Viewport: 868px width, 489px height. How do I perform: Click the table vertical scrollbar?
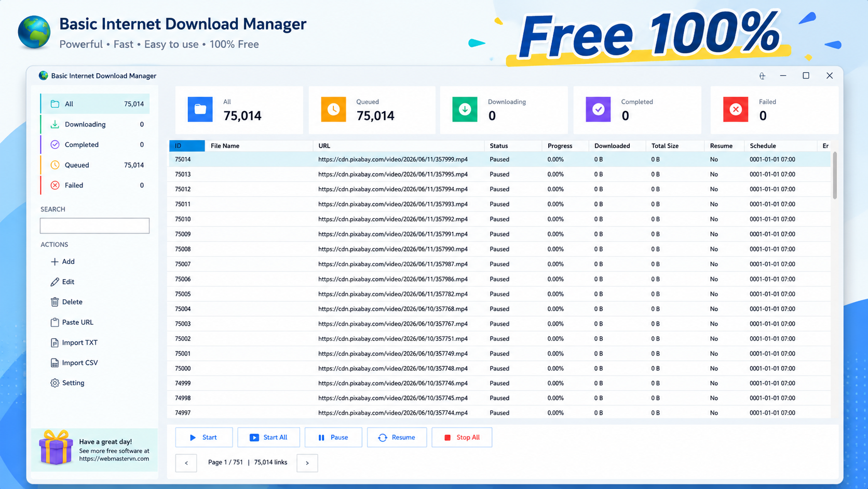click(835, 175)
